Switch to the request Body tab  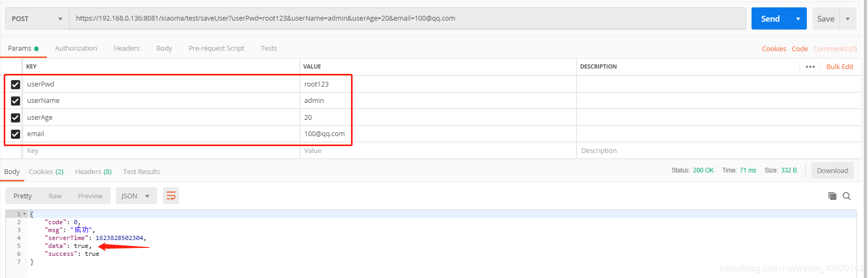point(164,48)
